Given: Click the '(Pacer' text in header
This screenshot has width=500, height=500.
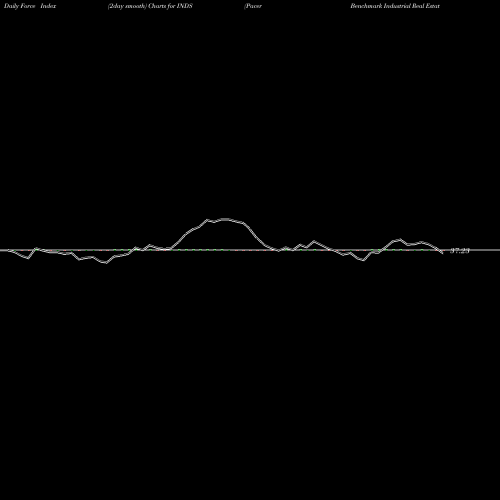Looking at the screenshot, I should (253, 6).
